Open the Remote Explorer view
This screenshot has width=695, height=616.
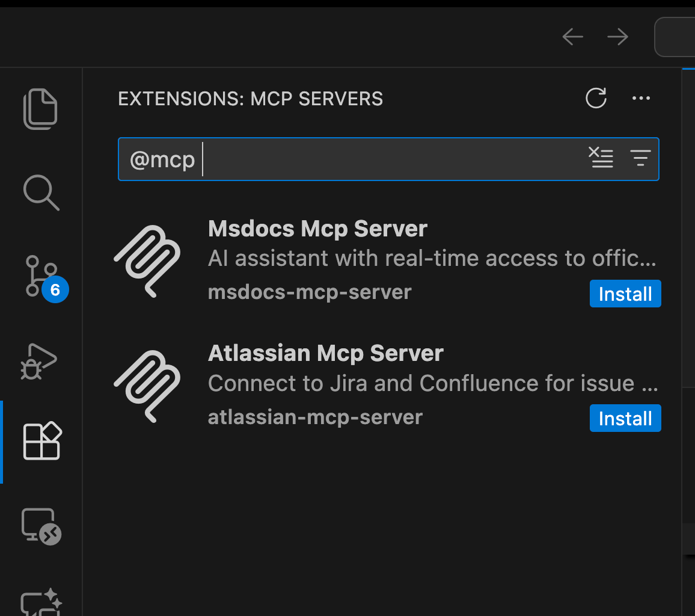pyautogui.click(x=41, y=525)
